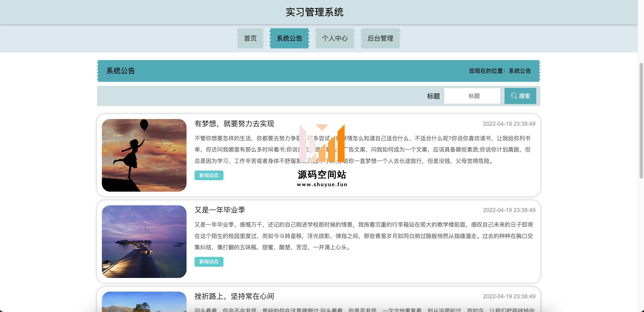This screenshot has height=312, width=644.
Task: Open the pier at dusk thumbnail
Action: point(144,241)
